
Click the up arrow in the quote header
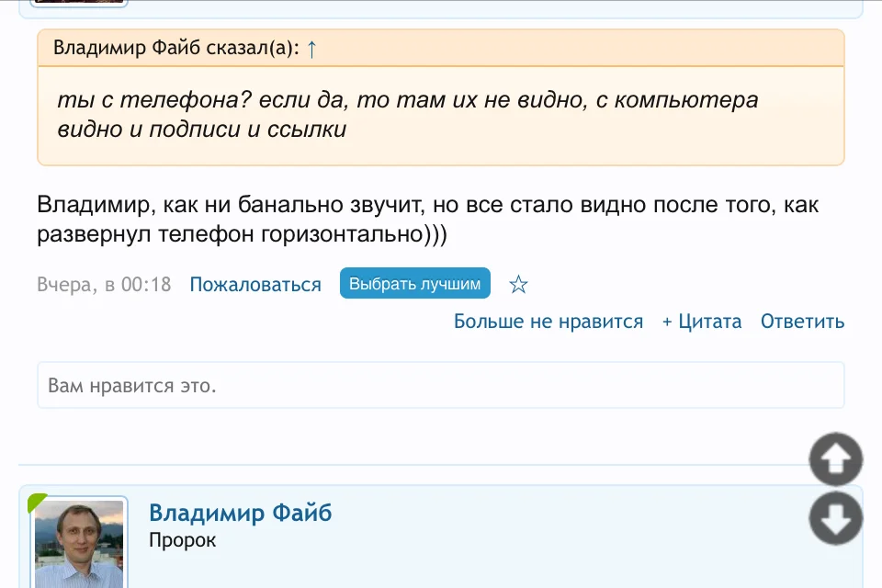click(311, 49)
